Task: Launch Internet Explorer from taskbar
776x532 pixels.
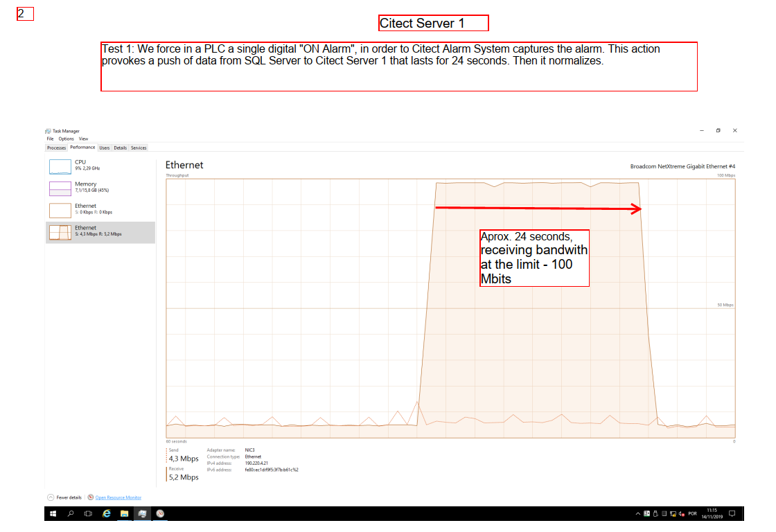Action: point(107,514)
